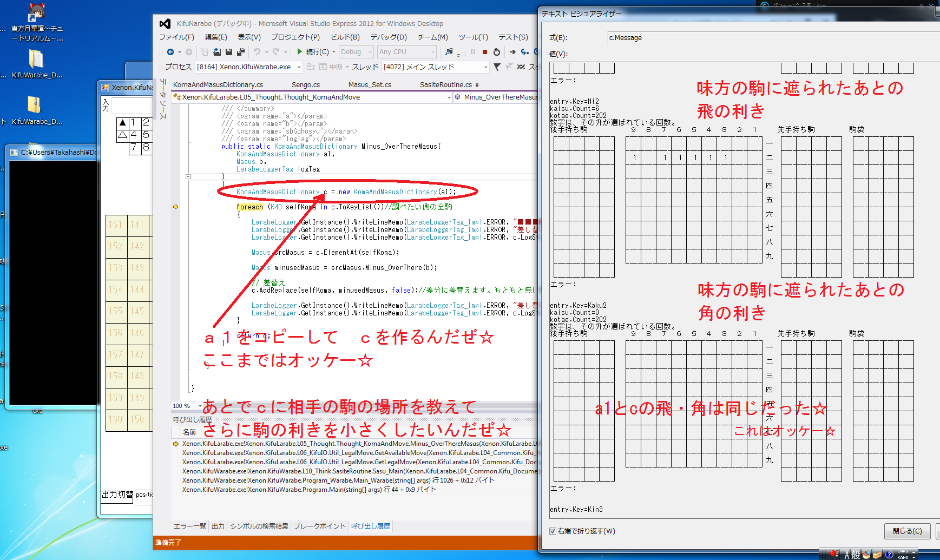The image size is (940, 560).
Task: Switch to the エラー一覧 bottom tab
Action: click(x=190, y=526)
